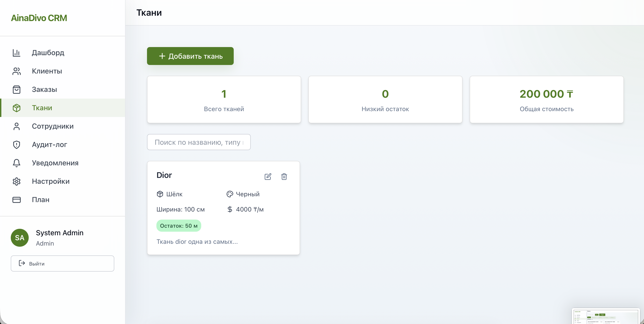Show Уведомления page
Image resolution: width=644 pixels, height=324 pixels.
pos(63,163)
